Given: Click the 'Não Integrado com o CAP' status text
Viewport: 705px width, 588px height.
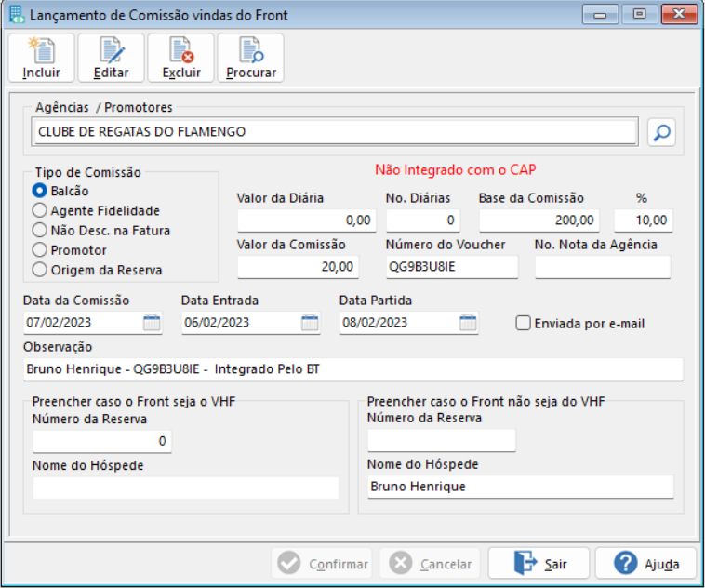Looking at the screenshot, I should [x=456, y=170].
